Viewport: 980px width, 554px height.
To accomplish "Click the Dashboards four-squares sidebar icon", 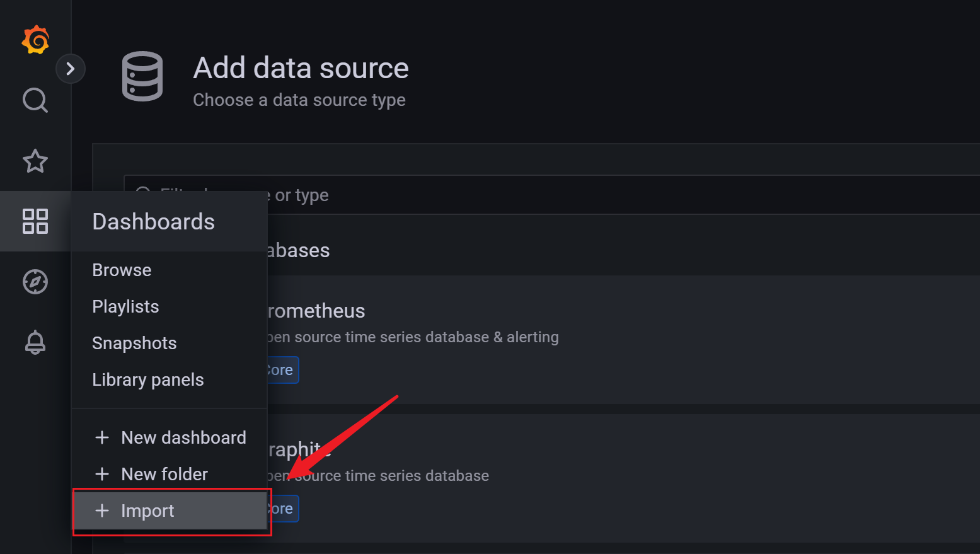I will [35, 221].
